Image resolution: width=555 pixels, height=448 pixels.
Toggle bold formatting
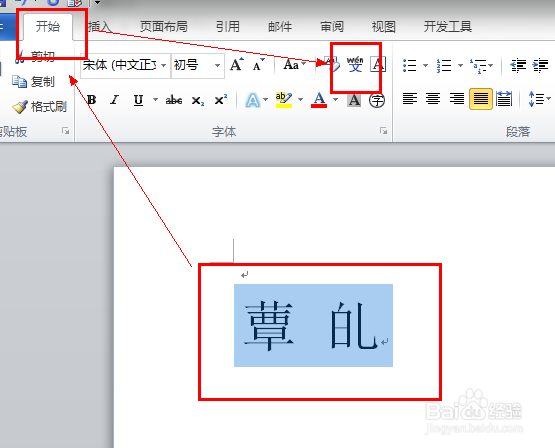point(92,100)
